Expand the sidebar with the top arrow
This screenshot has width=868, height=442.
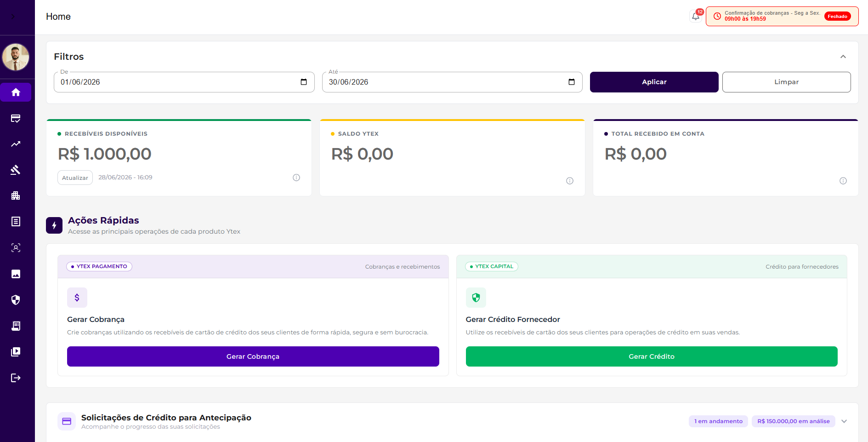pyautogui.click(x=13, y=17)
